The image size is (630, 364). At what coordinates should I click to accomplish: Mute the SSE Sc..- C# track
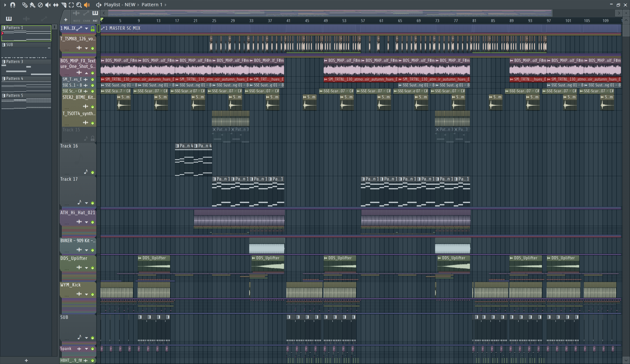tap(92, 91)
